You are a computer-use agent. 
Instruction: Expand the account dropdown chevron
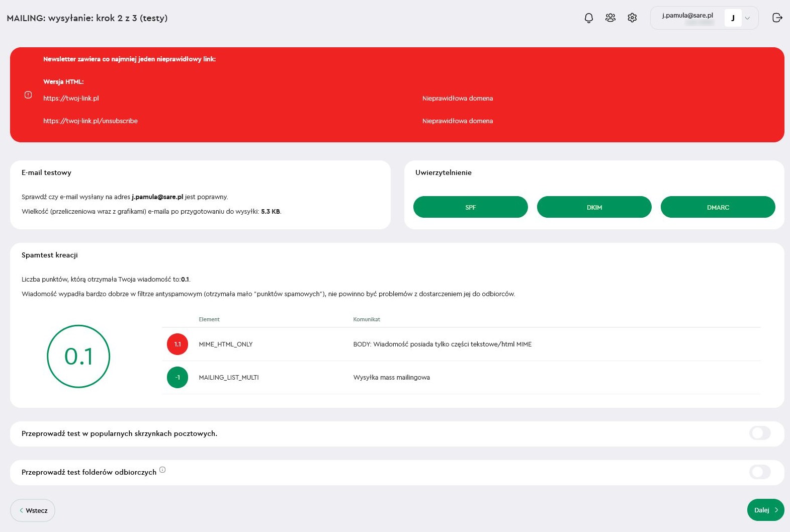[747, 19]
